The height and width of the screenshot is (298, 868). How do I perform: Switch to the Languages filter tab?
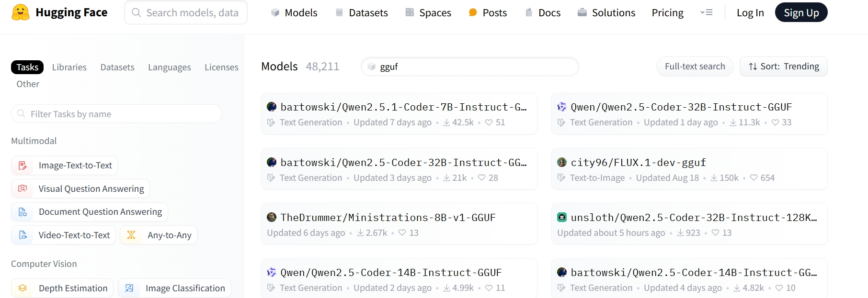point(170,67)
